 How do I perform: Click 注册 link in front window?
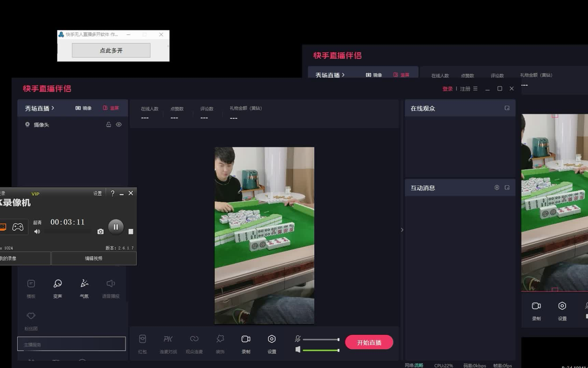[465, 89]
